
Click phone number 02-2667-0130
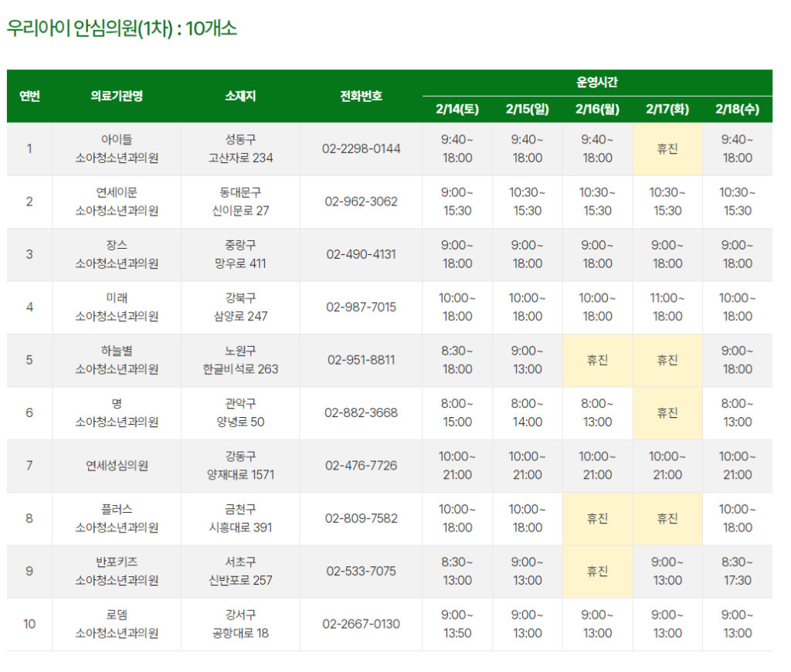click(361, 624)
